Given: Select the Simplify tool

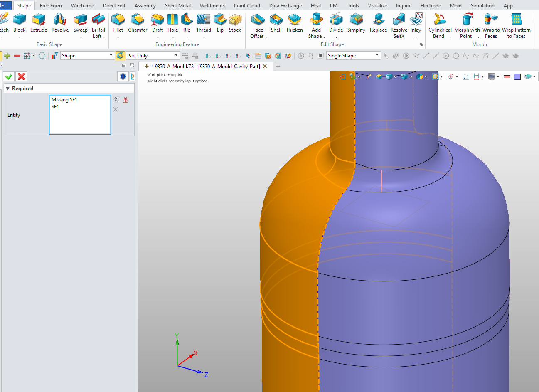Looking at the screenshot, I should coord(356,23).
